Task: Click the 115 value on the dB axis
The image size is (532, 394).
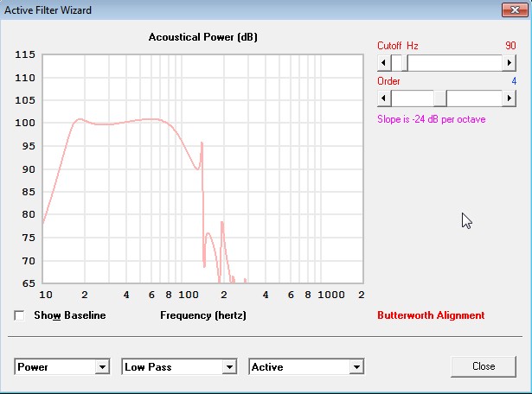Action: (25, 54)
